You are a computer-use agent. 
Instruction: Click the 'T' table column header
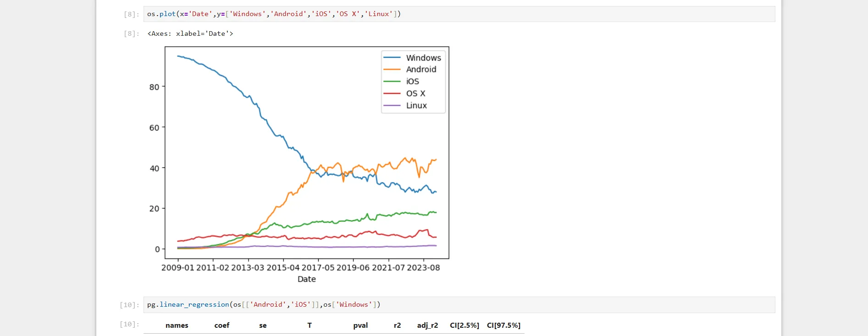pyautogui.click(x=310, y=325)
